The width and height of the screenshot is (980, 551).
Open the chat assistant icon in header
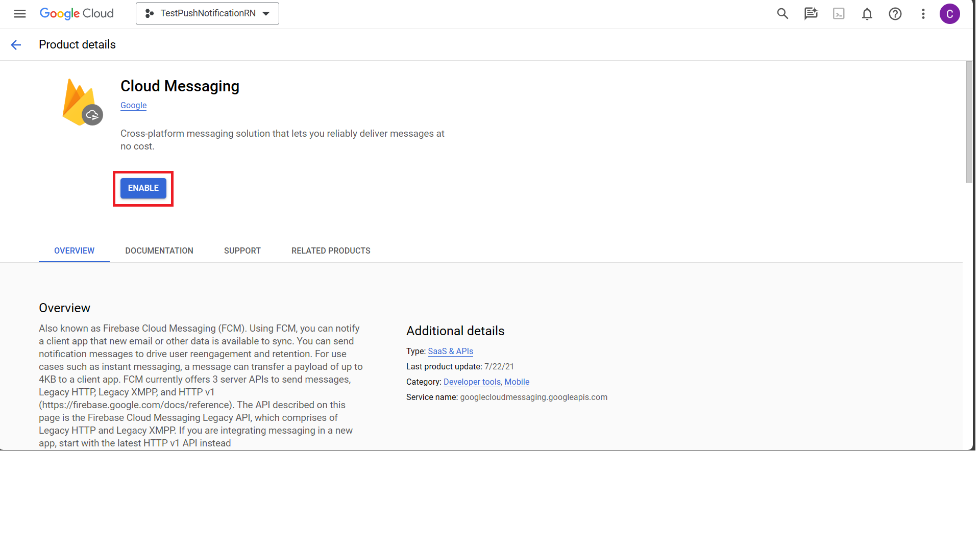pyautogui.click(x=811, y=14)
